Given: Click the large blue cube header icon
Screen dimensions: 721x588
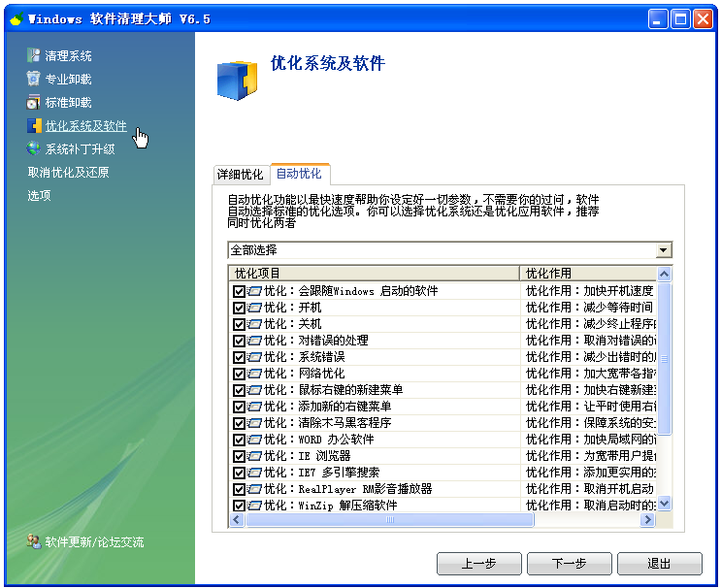Looking at the screenshot, I should click(238, 81).
